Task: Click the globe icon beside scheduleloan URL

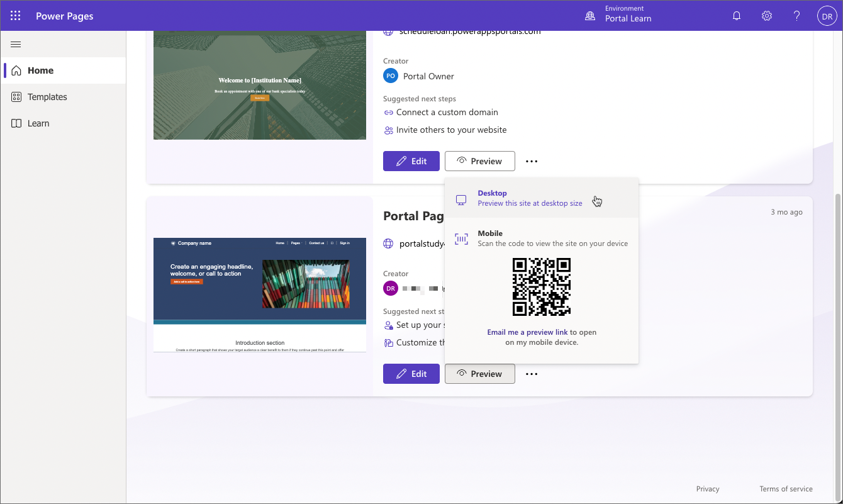Action: tap(388, 31)
